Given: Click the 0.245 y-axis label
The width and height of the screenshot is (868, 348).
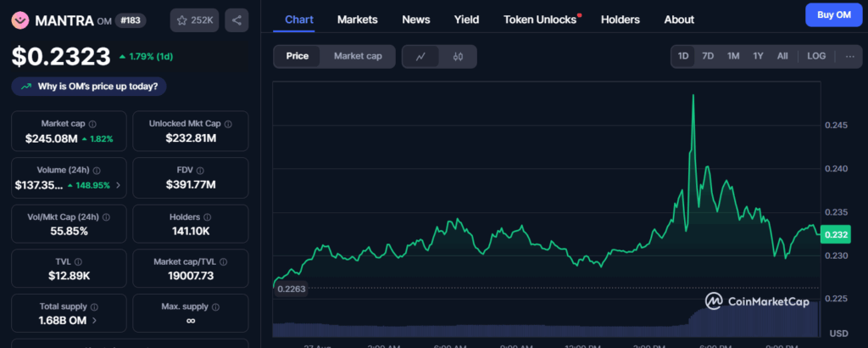Looking at the screenshot, I should [x=836, y=126].
